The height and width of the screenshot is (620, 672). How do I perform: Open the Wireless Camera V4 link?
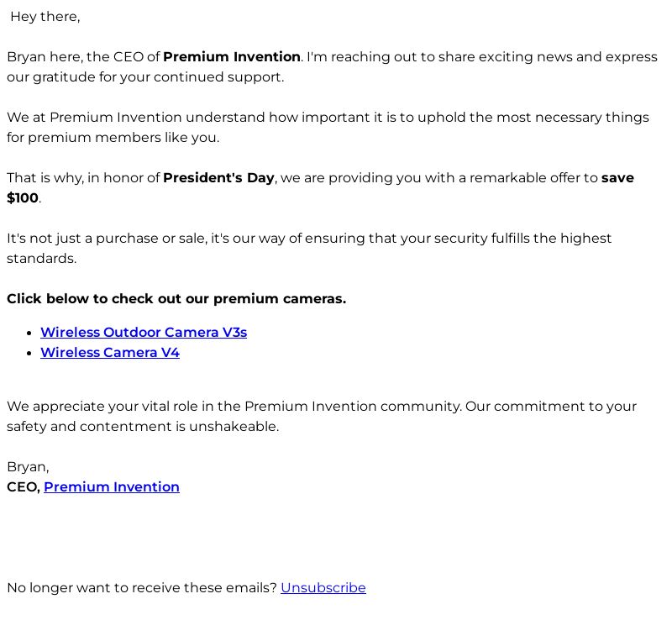click(x=110, y=353)
